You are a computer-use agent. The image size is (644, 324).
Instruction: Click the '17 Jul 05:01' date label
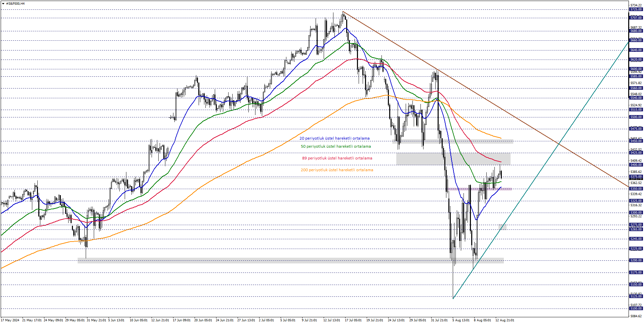point(353,320)
